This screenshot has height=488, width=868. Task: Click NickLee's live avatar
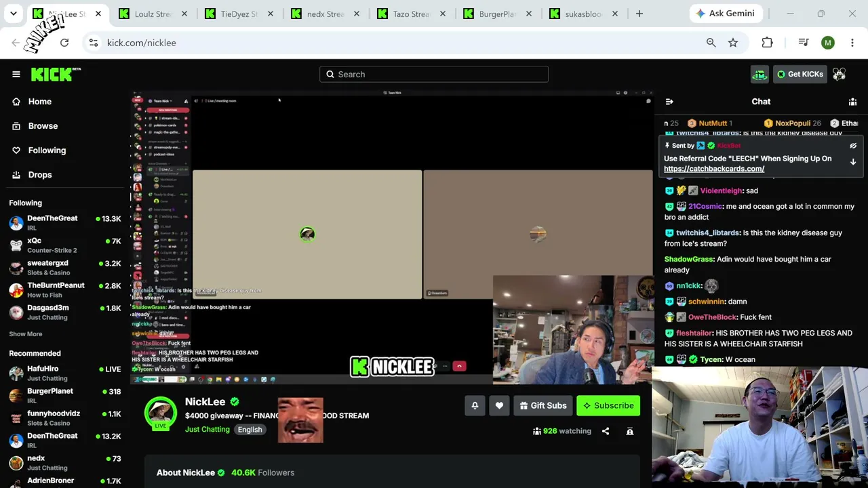pyautogui.click(x=161, y=413)
